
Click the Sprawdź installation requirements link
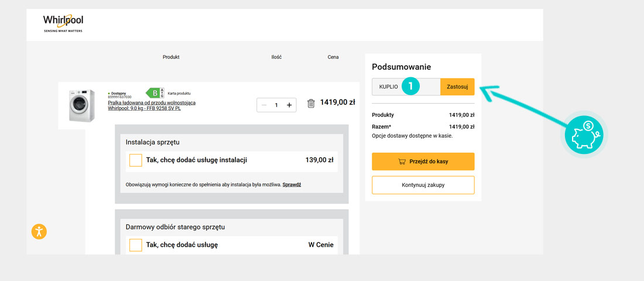point(292,185)
